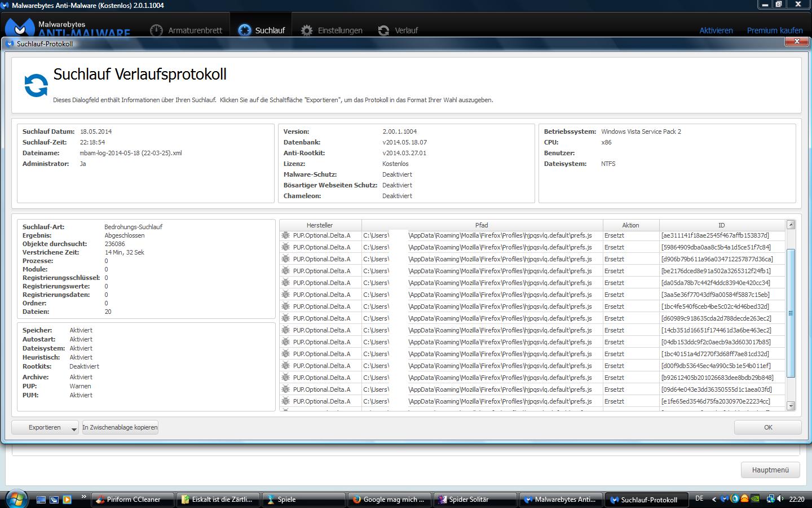
Task: Click the results list scrollbar thumb
Action: tap(791, 313)
